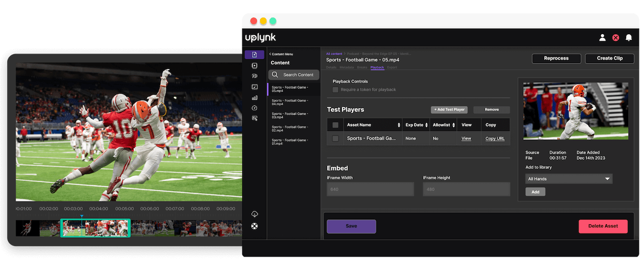644x266 pixels.
Task: Tick the checkbox for Sports - Football Ga... row
Action: 335,138
